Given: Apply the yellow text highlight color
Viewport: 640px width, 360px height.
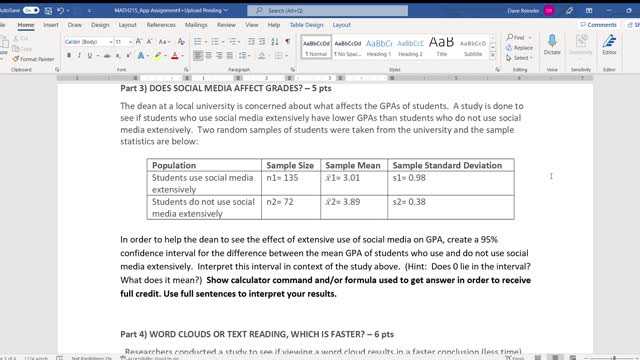Looking at the screenshot, I should click(157, 56).
